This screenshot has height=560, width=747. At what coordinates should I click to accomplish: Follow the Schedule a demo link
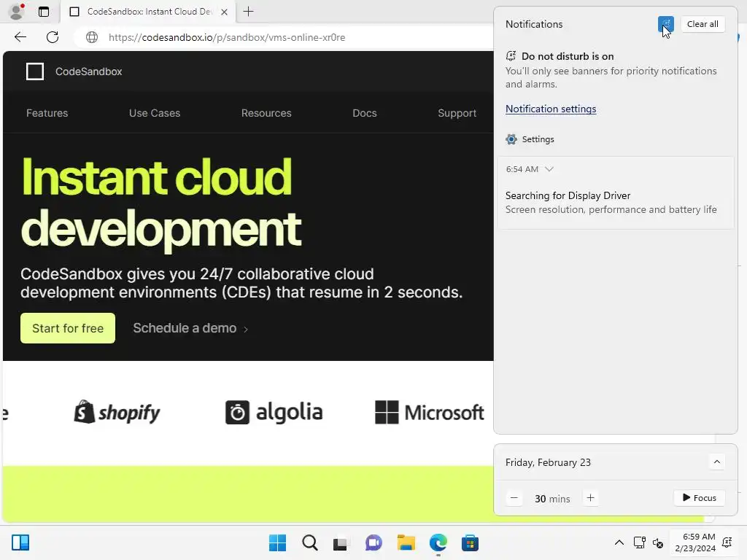tap(190, 328)
